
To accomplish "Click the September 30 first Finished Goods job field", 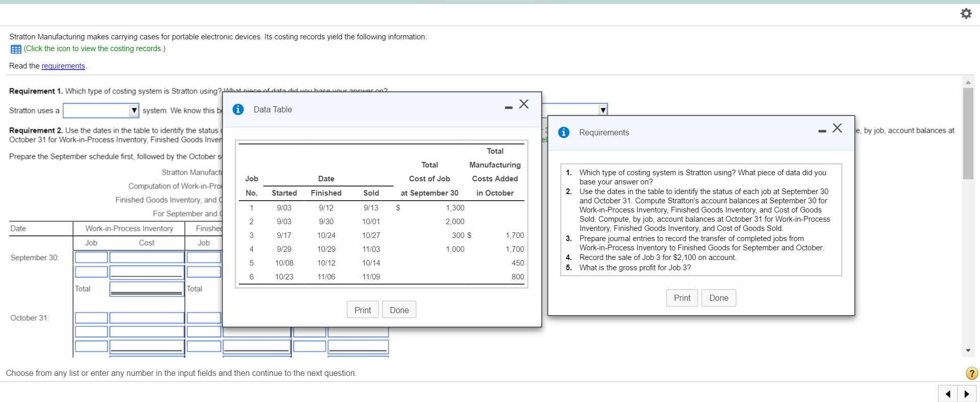I will coord(204,257).
